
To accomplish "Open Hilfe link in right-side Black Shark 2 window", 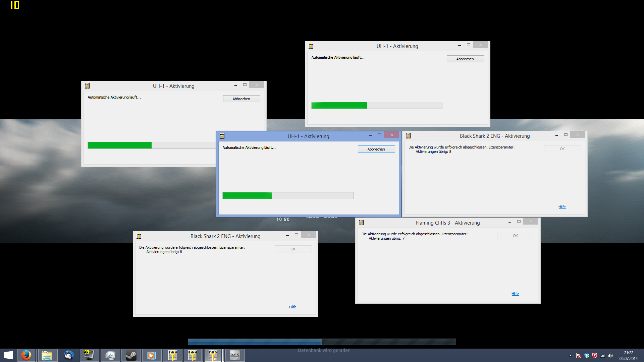I will (x=562, y=207).
